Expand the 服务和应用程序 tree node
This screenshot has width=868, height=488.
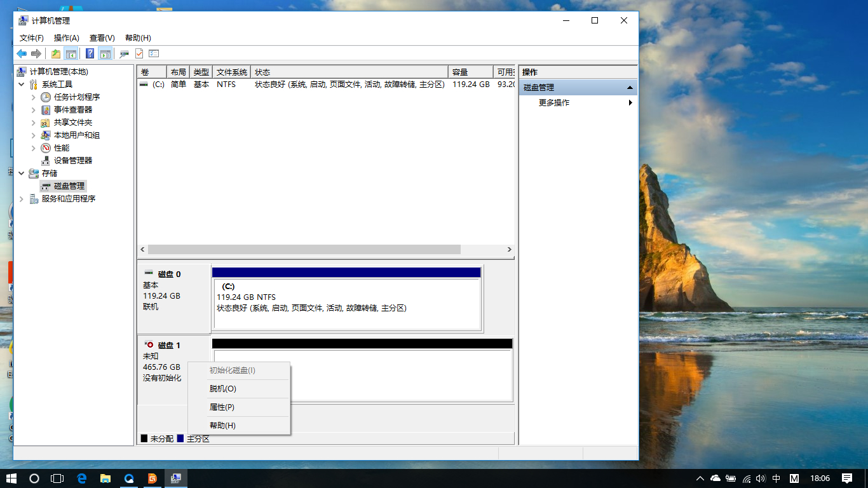22,199
